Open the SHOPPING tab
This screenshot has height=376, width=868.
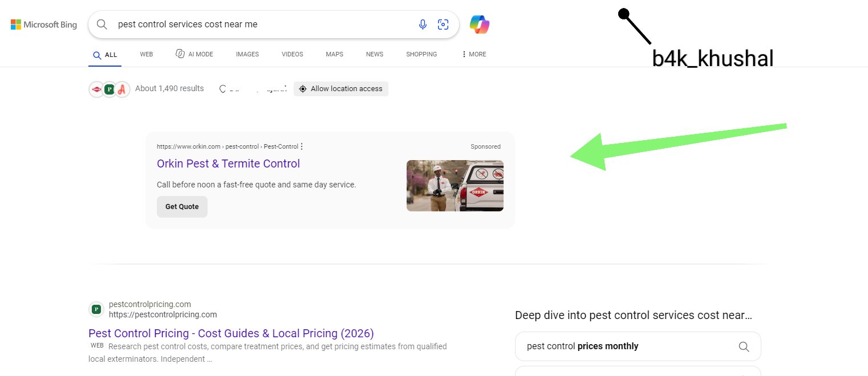[x=421, y=55]
